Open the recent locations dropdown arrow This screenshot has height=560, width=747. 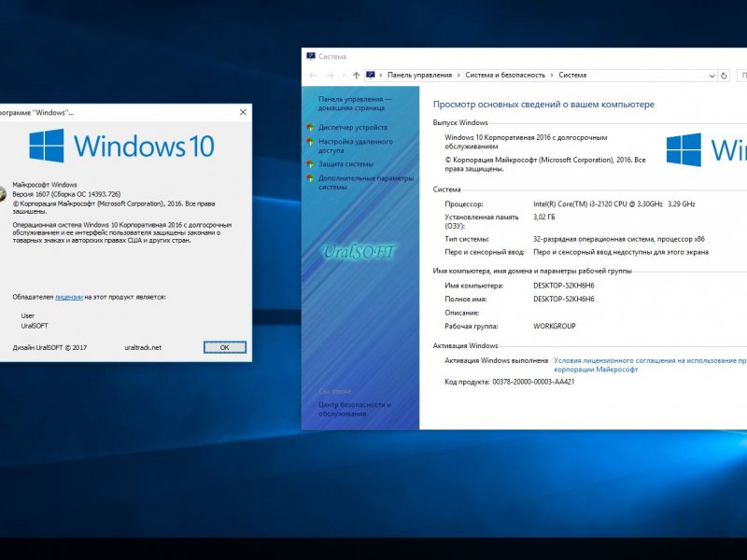click(x=344, y=76)
